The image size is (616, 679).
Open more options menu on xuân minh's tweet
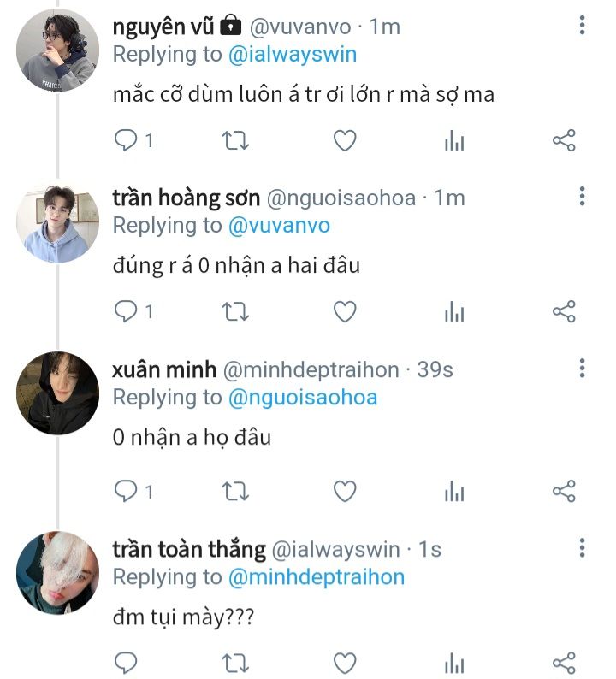(x=582, y=369)
